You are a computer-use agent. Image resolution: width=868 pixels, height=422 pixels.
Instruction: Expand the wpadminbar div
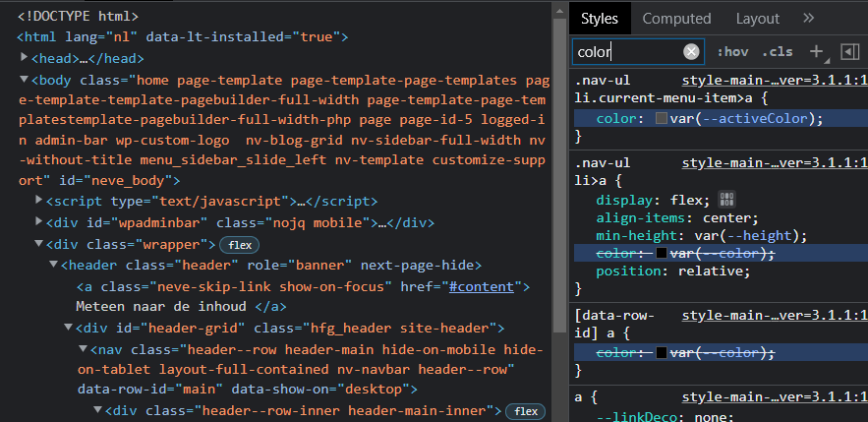click(x=38, y=221)
